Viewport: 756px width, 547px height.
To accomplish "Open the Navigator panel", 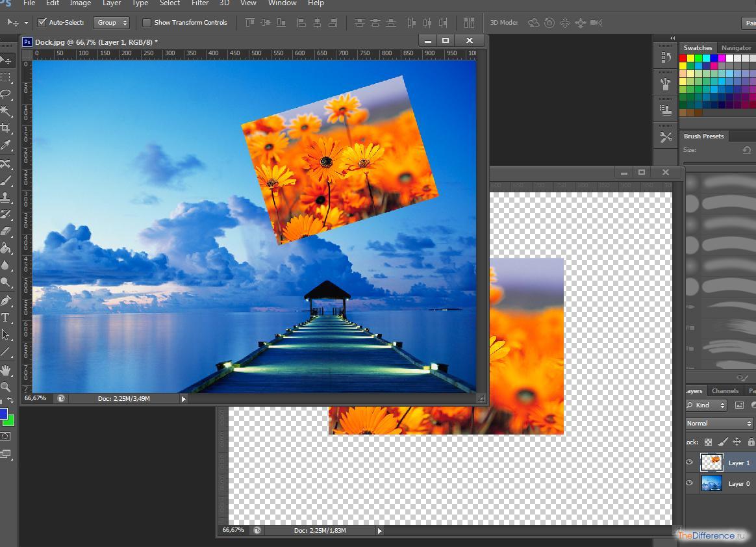I will [736, 47].
